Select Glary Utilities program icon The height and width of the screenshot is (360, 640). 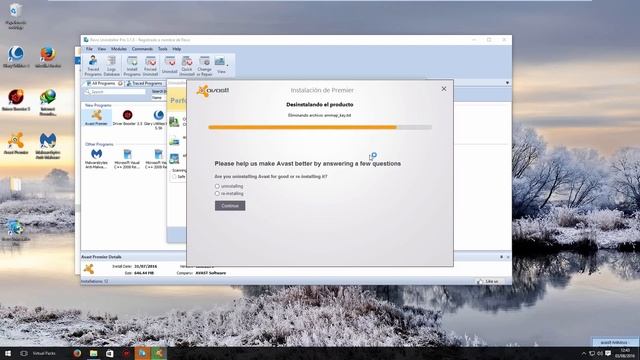[158, 119]
